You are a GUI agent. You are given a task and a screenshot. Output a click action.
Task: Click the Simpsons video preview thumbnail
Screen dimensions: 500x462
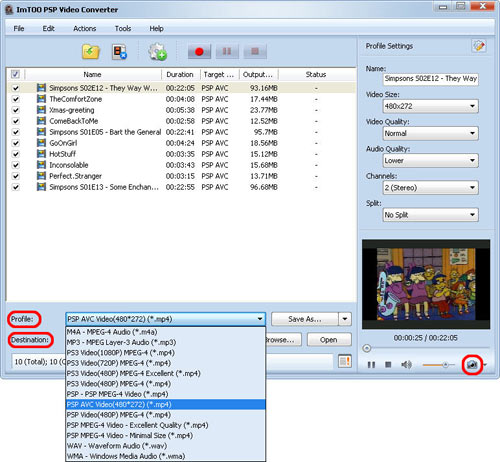pos(426,284)
